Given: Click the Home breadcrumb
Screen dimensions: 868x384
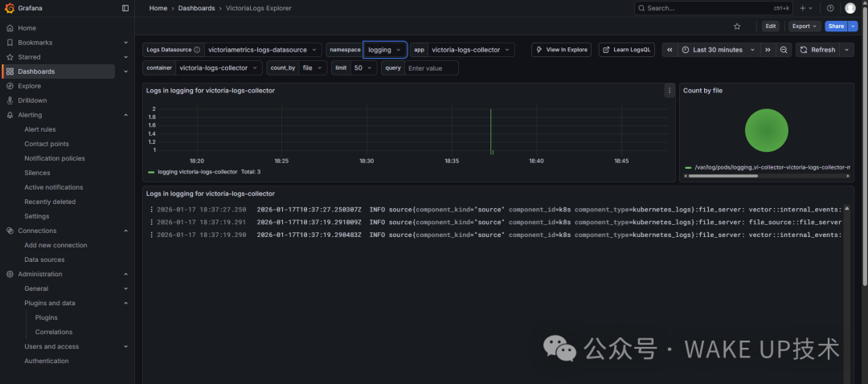Looking at the screenshot, I should (158, 8).
